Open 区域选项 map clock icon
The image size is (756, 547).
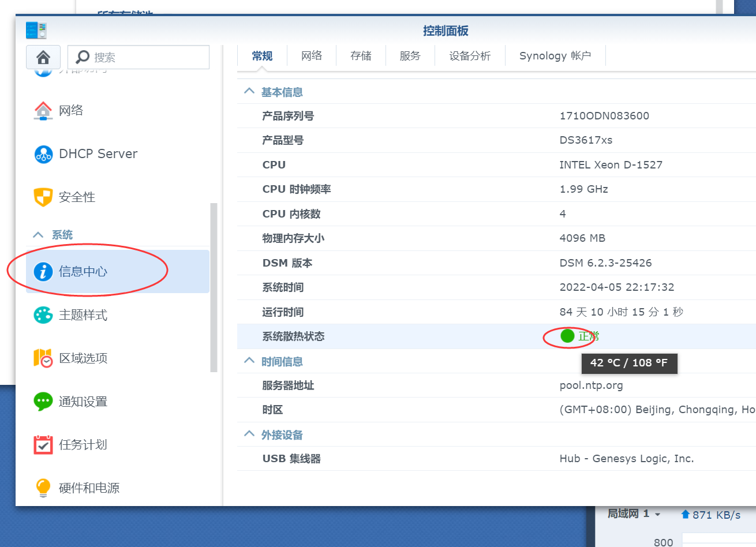[43, 358]
